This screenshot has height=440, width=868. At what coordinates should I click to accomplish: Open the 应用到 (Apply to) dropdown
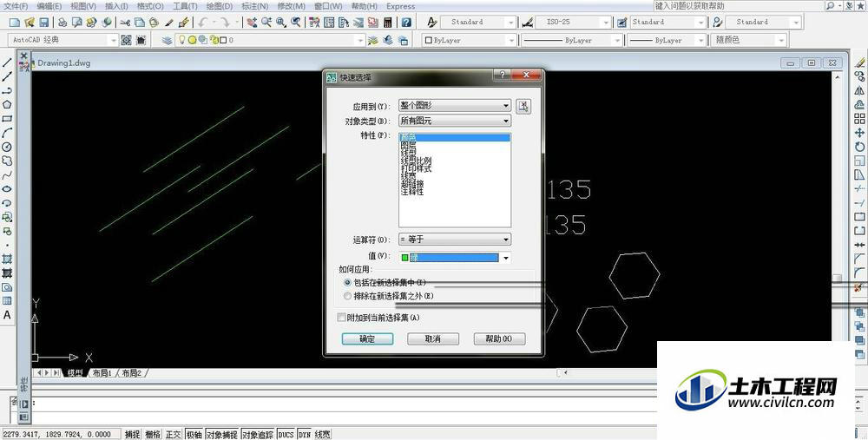tap(455, 105)
